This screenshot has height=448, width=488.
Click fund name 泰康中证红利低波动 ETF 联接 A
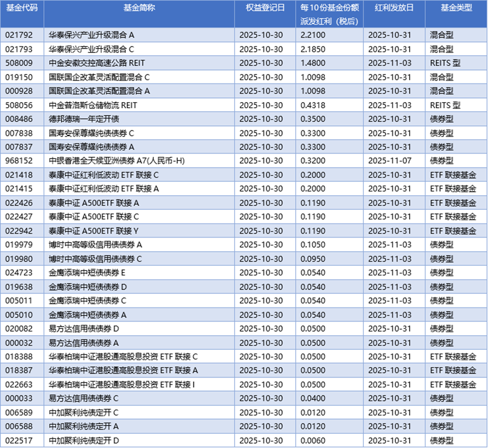(104, 188)
